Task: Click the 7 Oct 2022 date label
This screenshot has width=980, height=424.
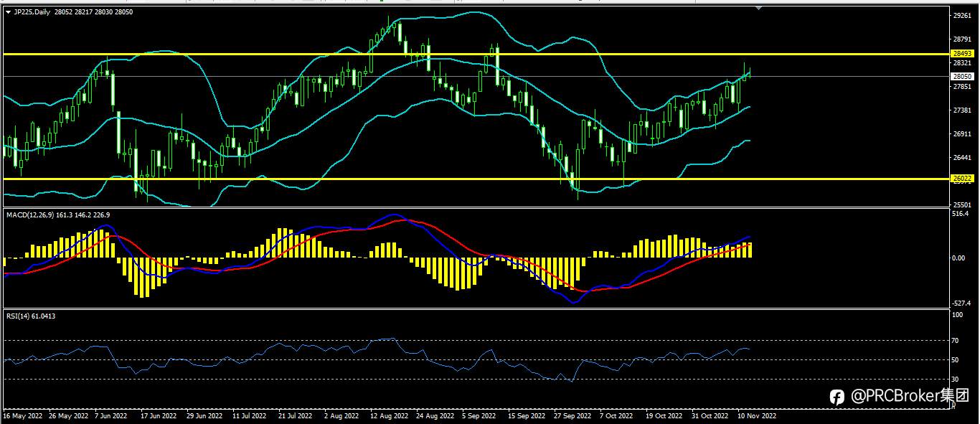Action: [617, 415]
